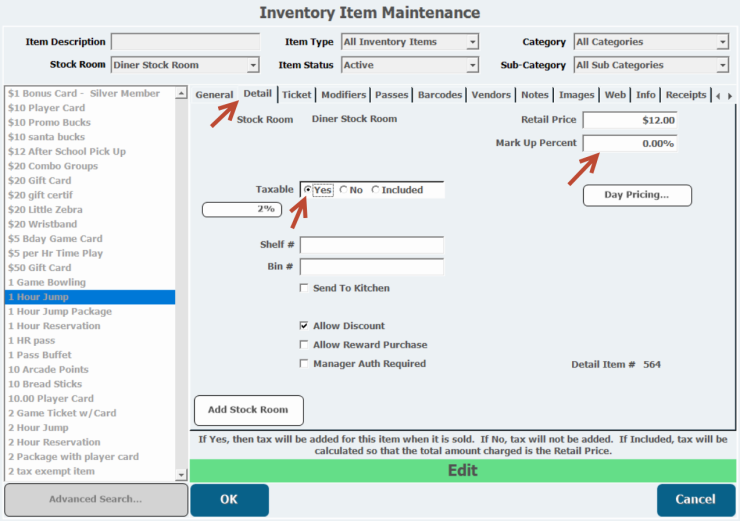The image size is (740, 521).
Task: Open the Barcodes tab
Action: pyautogui.click(x=440, y=95)
